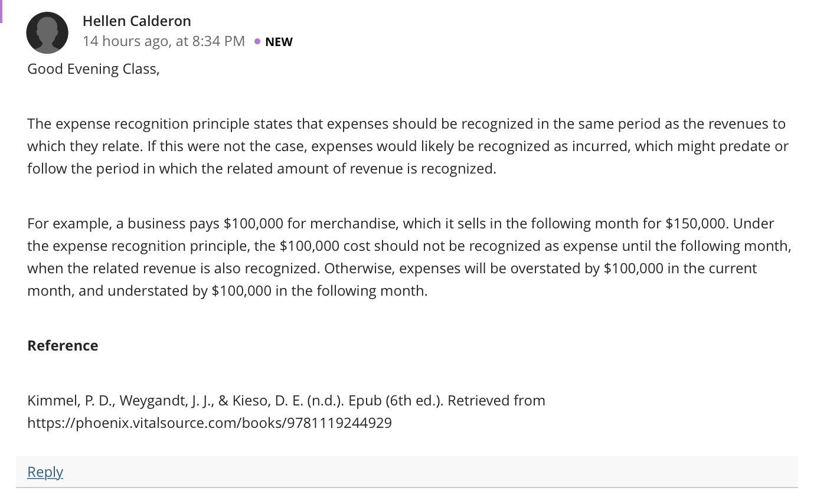Click the Good Evening Class greeting line
The height and width of the screenshot is (504, 817).
(93, 69)
